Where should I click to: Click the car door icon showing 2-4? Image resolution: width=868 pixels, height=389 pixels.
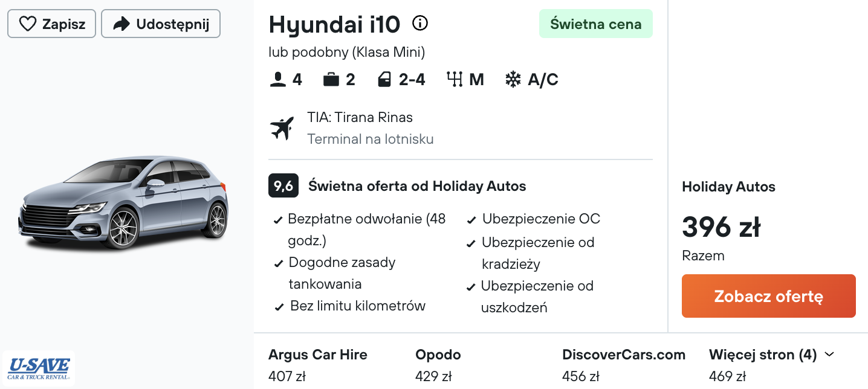coord(384,79)
